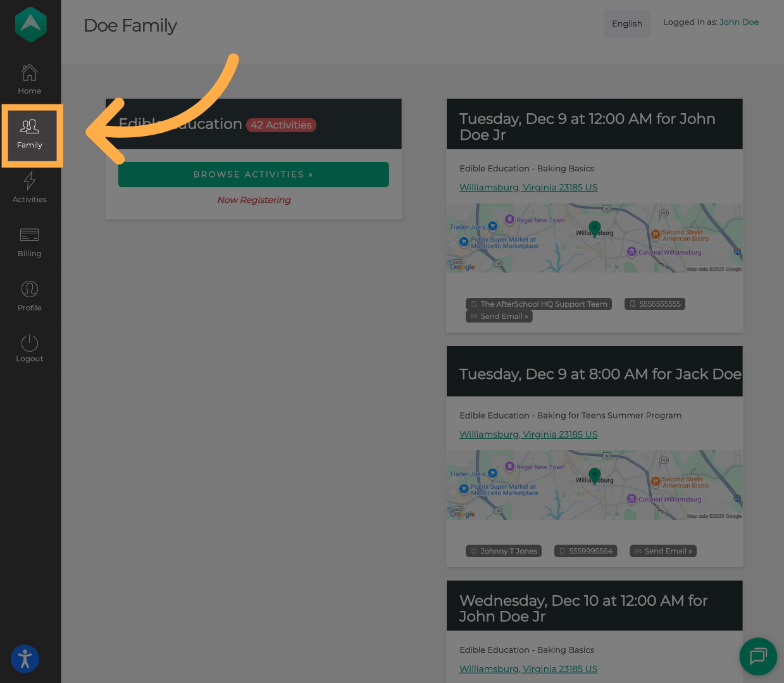
Task: Send email to the AfterSchool HQ Support Team
Action: [x=499, y=316]
